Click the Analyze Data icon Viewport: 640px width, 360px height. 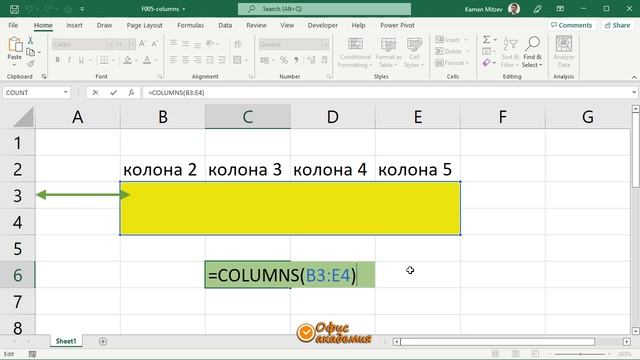click(x=564, y=44)
